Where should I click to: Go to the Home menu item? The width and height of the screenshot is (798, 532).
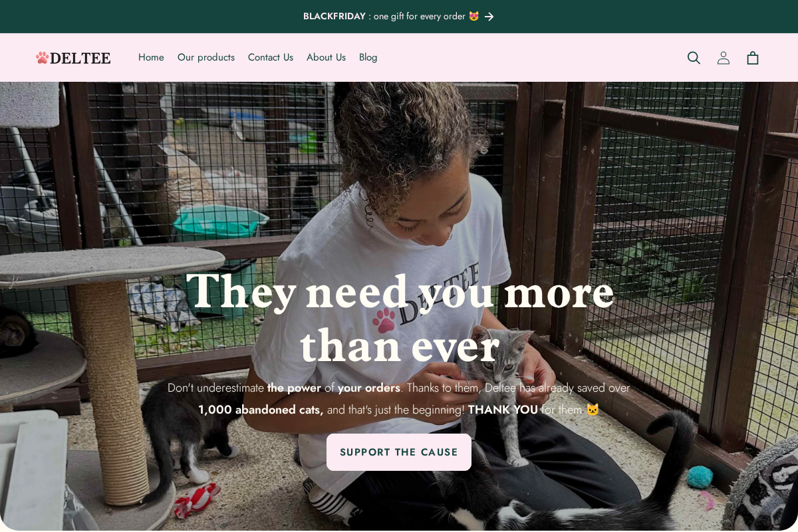tap(151, 57)
